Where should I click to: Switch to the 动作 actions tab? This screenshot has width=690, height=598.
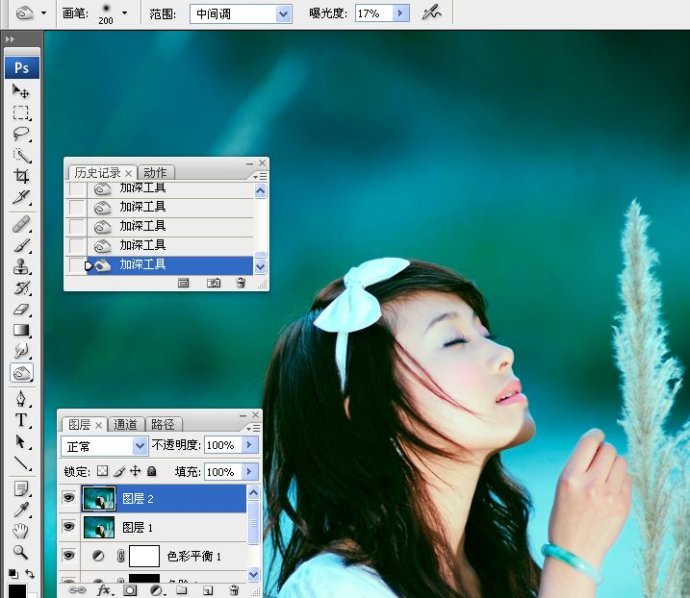155,172
